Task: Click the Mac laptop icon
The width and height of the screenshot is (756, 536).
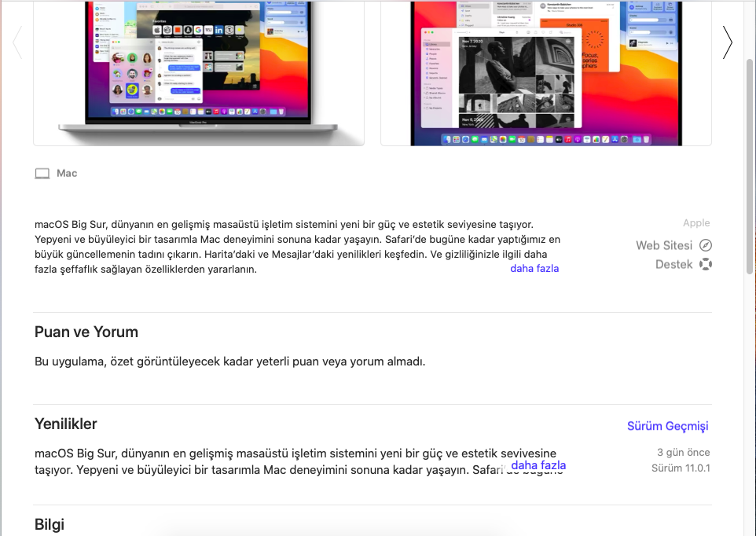Action: (x=42, y=174)
